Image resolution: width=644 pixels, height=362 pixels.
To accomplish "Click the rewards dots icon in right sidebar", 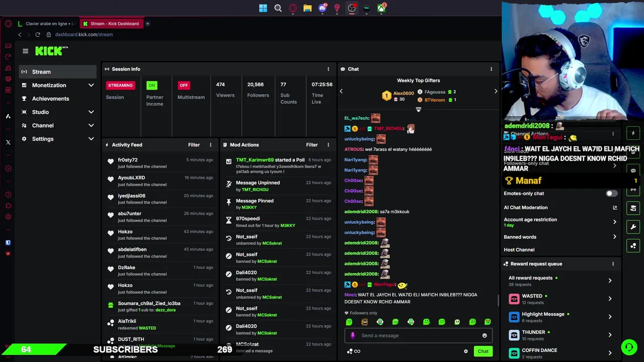I will click(x=633, y=245).
